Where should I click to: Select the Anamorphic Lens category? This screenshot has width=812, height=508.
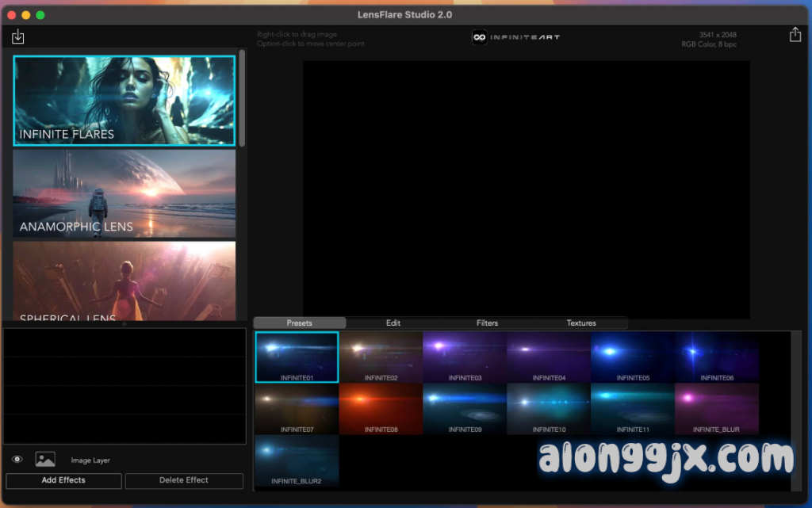[124, 194]
